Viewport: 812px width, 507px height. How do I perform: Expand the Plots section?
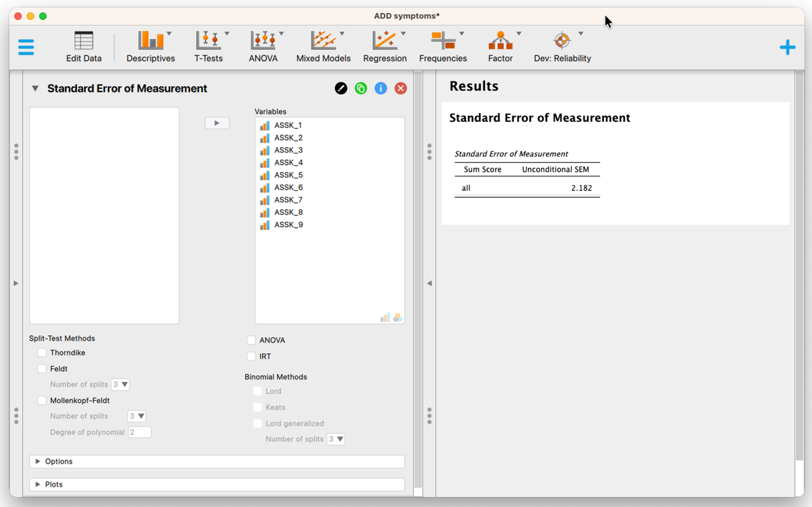(217, 484)
